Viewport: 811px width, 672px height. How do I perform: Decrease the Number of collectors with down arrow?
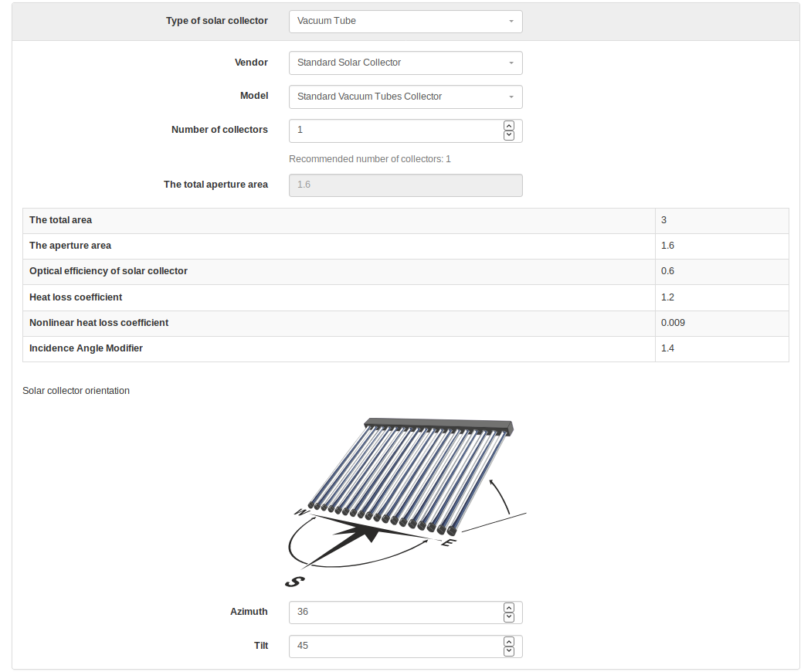pyautogui.click(x=509, y=135)
